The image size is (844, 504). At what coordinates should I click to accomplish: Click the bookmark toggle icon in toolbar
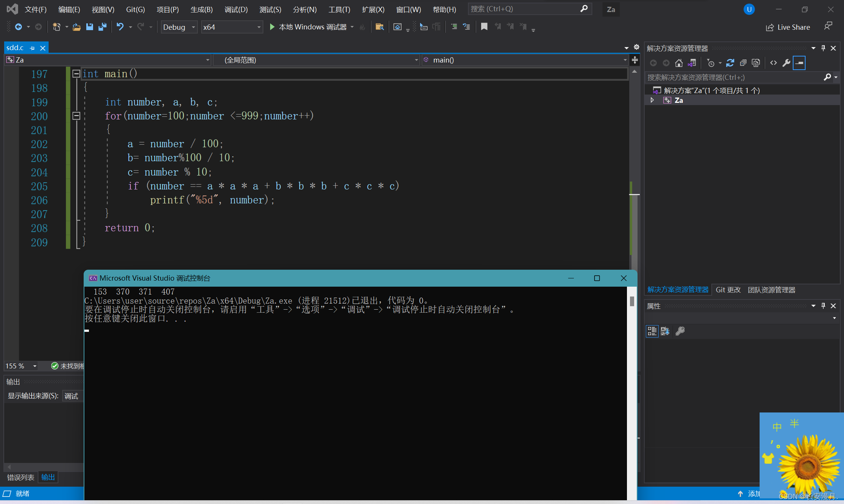tap(484, 27)
